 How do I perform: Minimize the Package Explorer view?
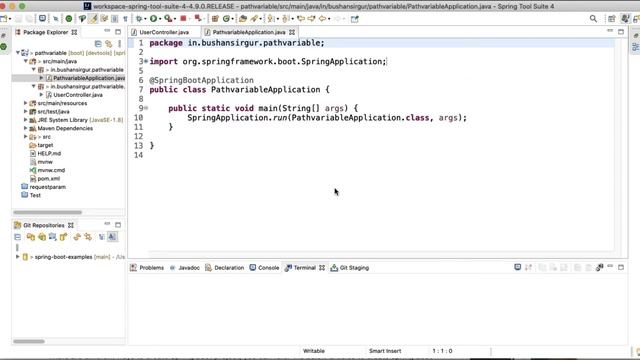click(x=107, y=31)
